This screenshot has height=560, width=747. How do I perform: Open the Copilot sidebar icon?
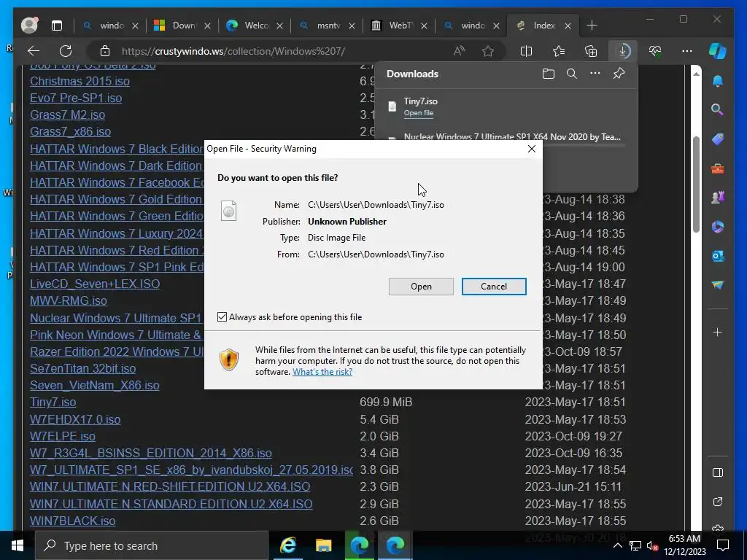(718, 51)
